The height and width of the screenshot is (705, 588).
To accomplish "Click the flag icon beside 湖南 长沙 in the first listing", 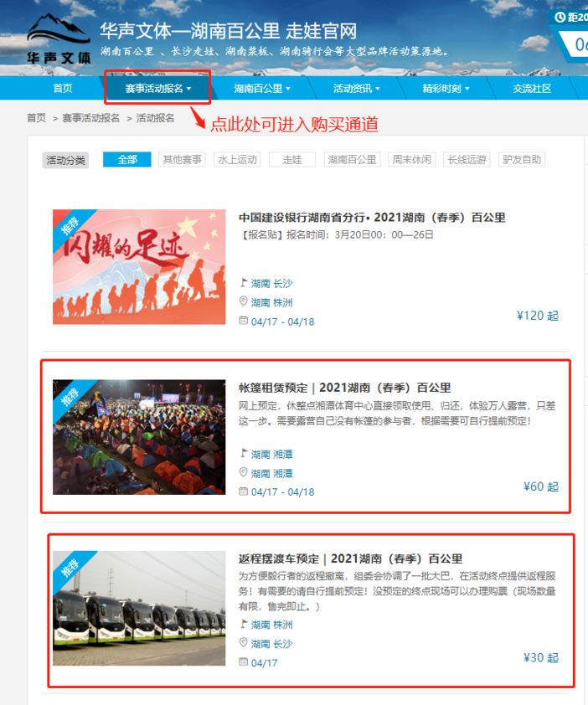I will point(244,283).
